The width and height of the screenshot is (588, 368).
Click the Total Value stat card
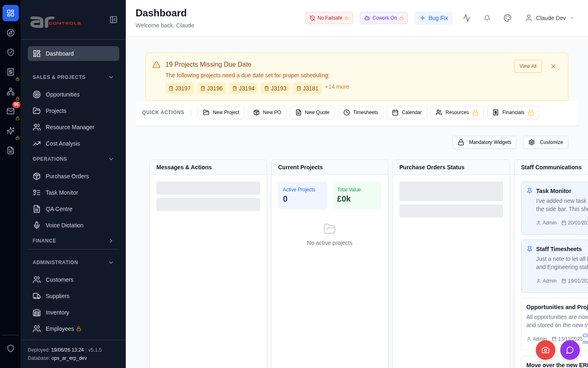click(x=357, y=195)
